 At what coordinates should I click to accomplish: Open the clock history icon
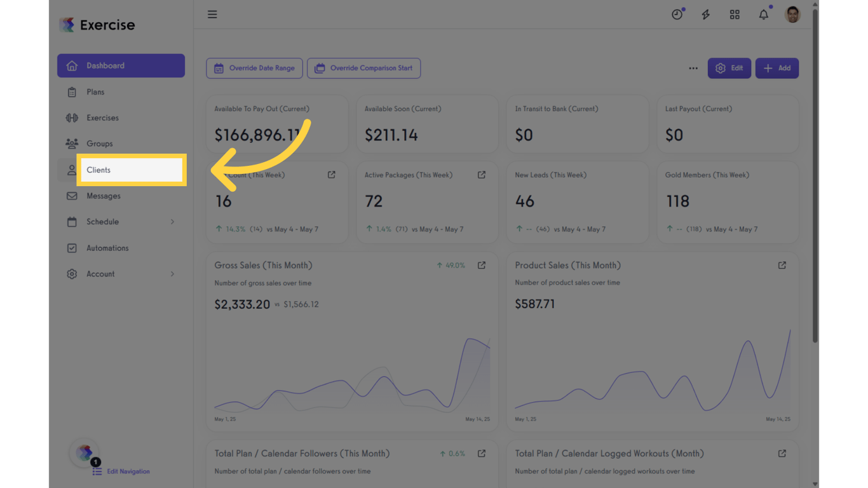pyautogui.click(x=677, y=14)
